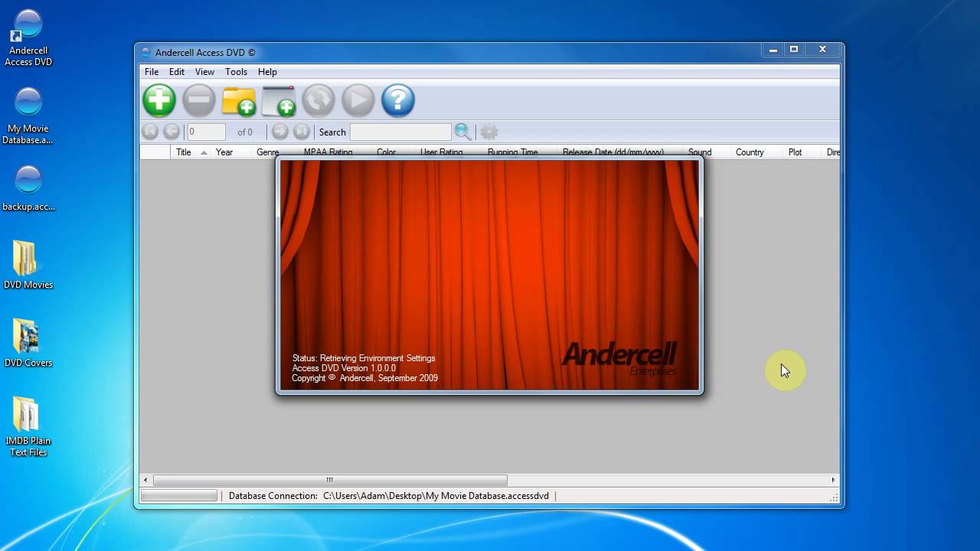Click the title bar application icon

tap(146, 53)
